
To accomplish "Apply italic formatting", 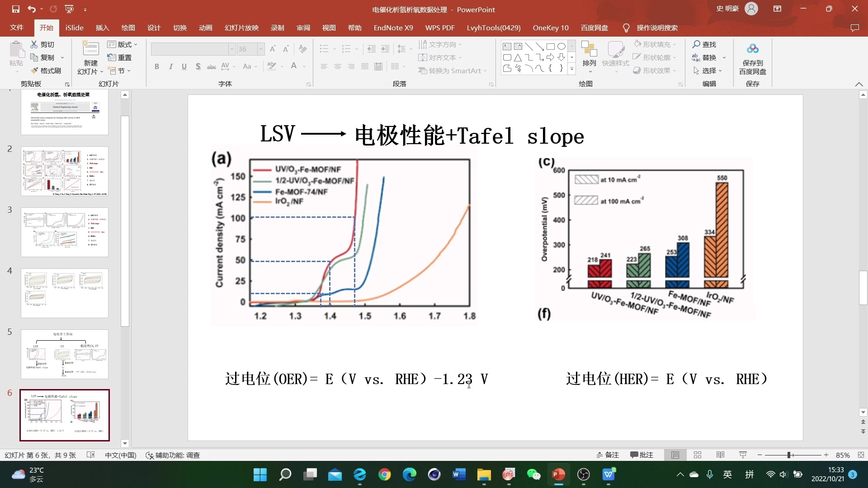I will click(x=170, y=66).
